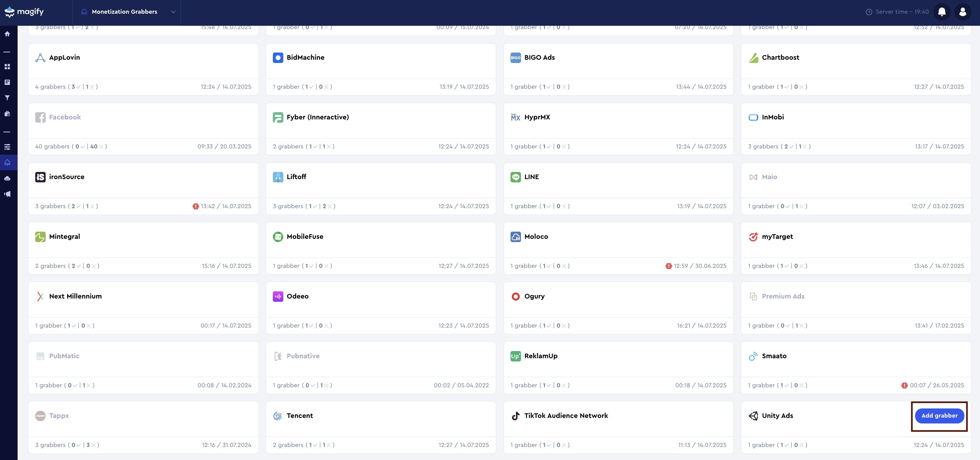Click the Add grabber button
Image resolution: width=980 pixels, height=460 pixels.
[939, 415]
